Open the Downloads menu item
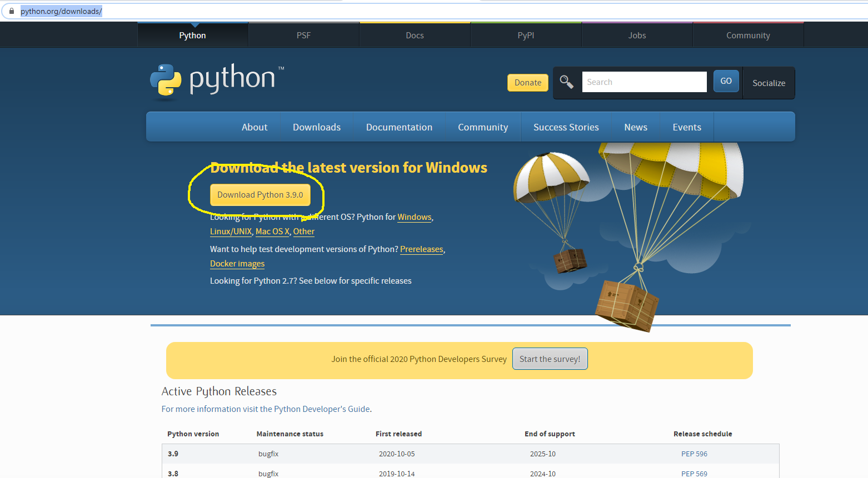The height and width of the screenshot is (478, 868). pos(317,127)
